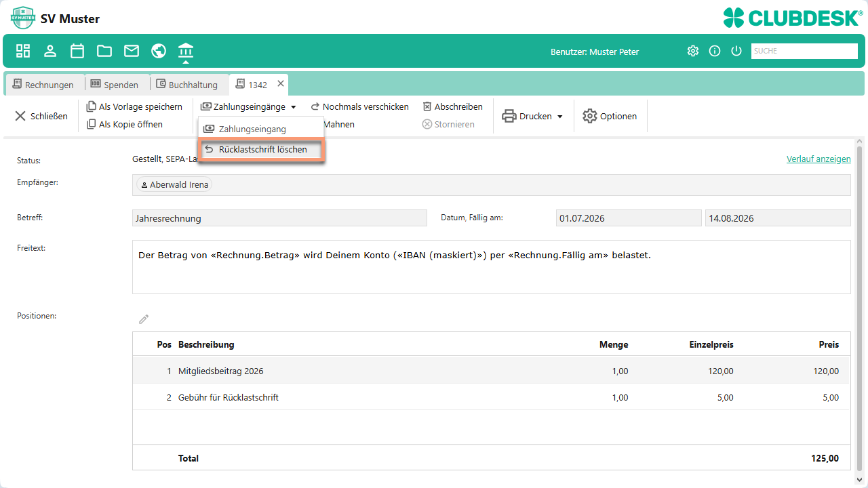Click the Einzelpreis column header
868x488 pixels.
click(x=711, y=344)
